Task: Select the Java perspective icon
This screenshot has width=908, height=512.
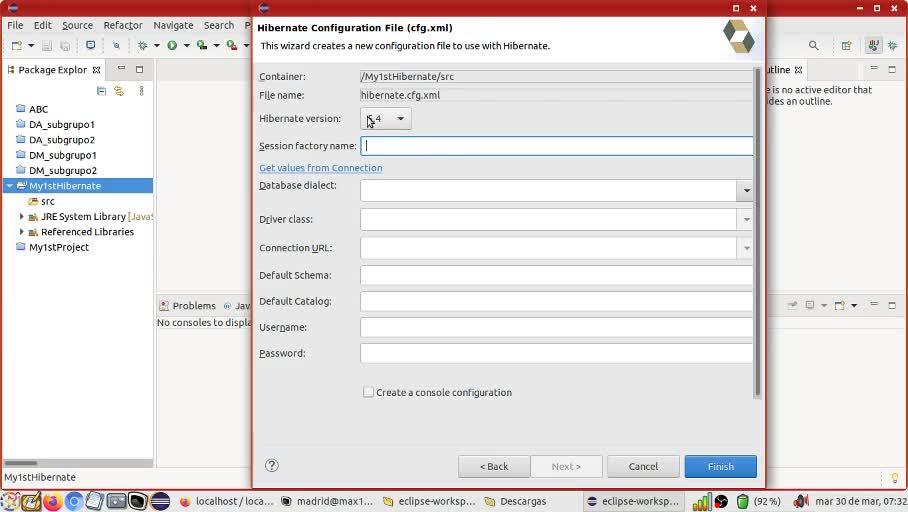Action: pos(873,45)
